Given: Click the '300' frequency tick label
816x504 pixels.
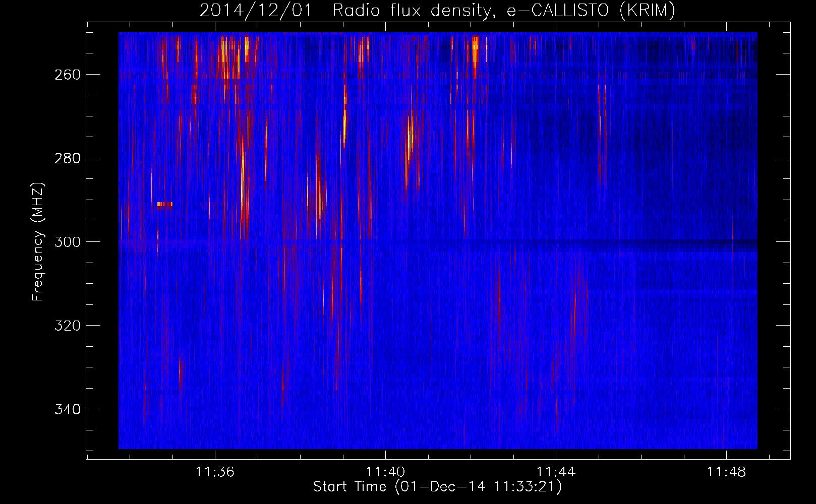Looking at the screenshot, I should tap(67, 242).
